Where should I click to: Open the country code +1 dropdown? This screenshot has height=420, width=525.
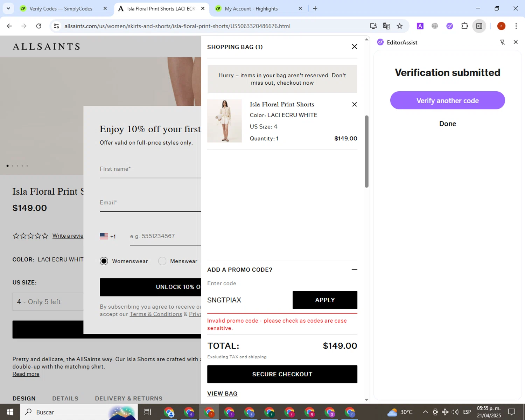108,236
